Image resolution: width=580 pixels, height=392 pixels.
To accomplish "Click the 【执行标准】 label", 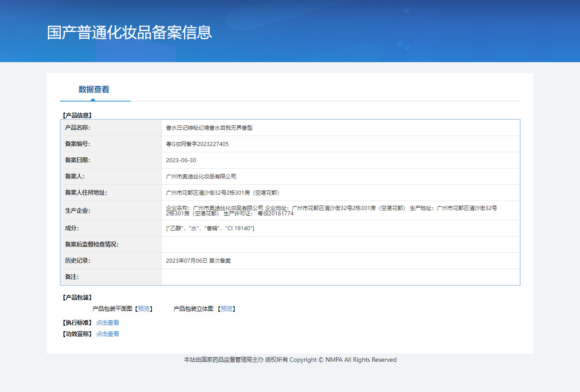I will pos(77,323).
